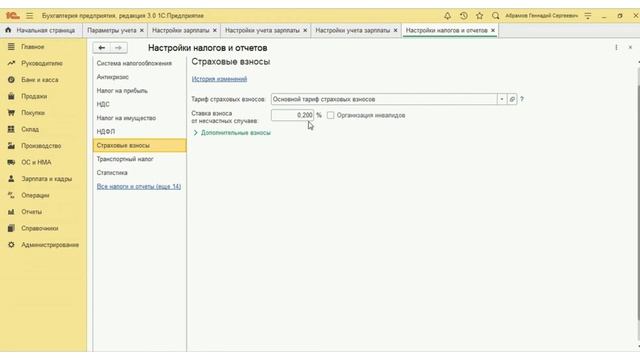Open the history clock icon
Screen dimensions: 640x360
click(x=463, y=16)
